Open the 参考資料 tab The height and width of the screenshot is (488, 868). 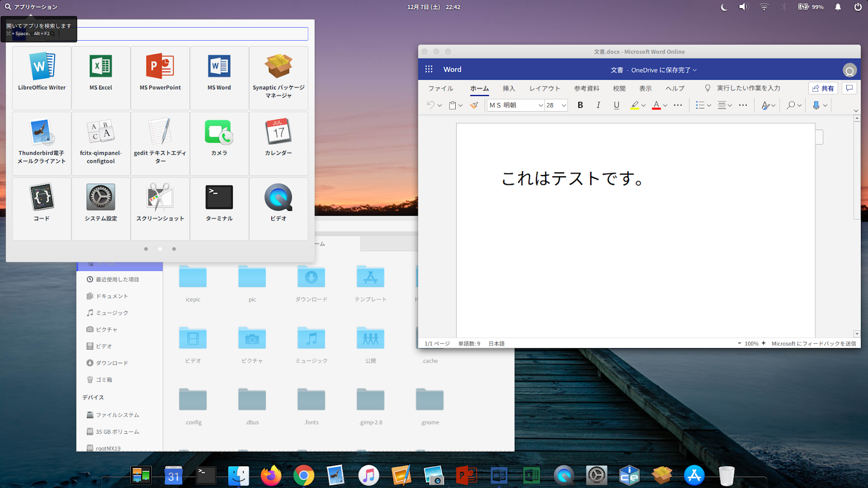point(587,88)
